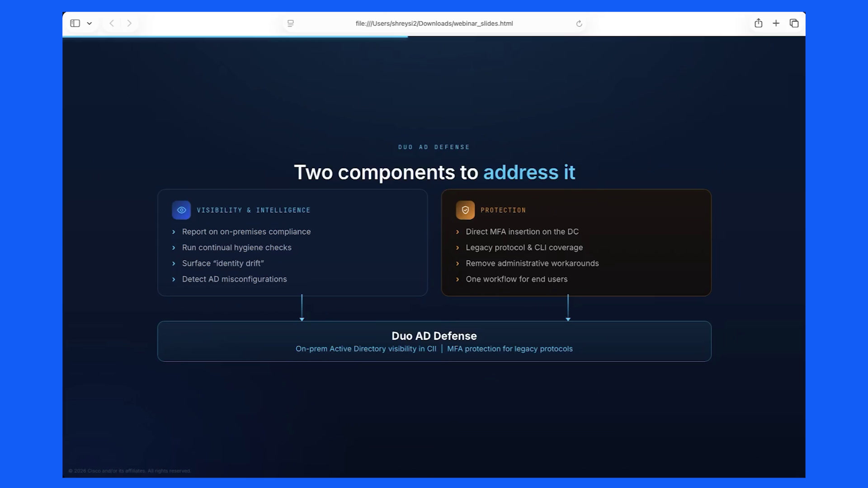Go forward with the right arrow button

point(129,23)
